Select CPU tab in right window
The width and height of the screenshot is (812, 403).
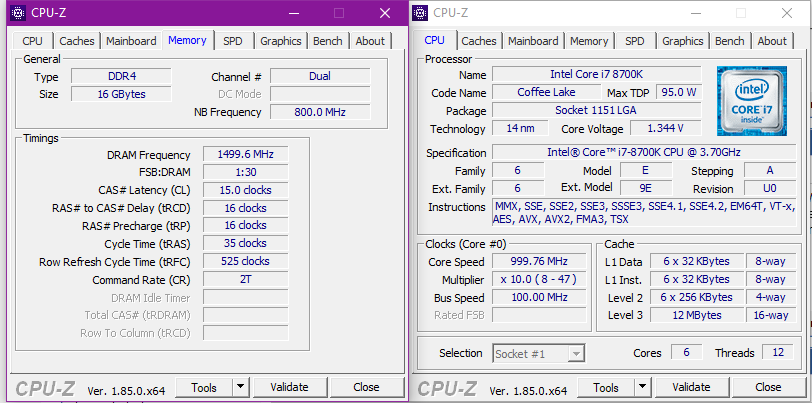(434, 40)
